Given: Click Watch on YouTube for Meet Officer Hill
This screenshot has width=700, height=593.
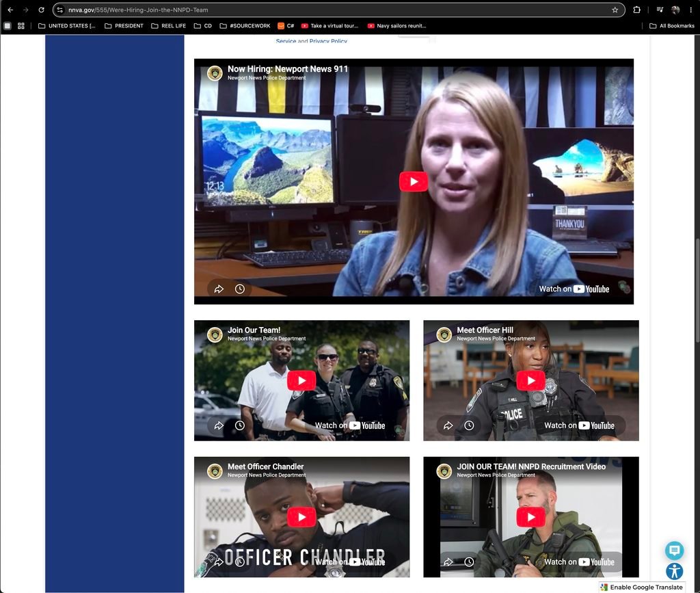Looking at the screenshot, I should point(580,425).
